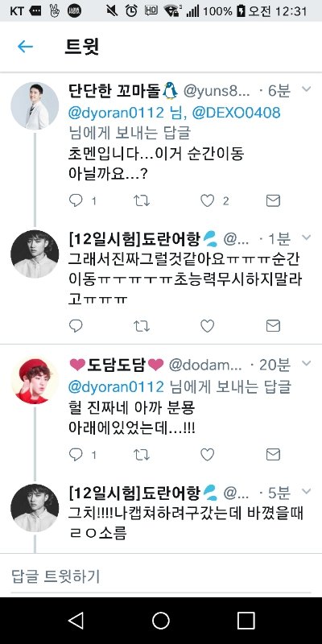
Task: Open the chevron menu on 단단한 꼬마돌 tweet
Action: click(307, 89)
